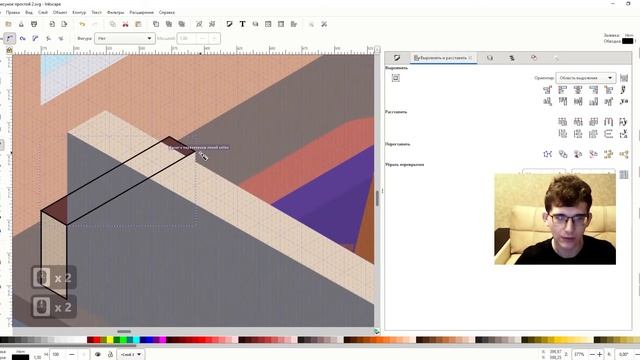Screen dimensions: 640x360
Task: Toggle current layer lock
Action: point(110,354)
